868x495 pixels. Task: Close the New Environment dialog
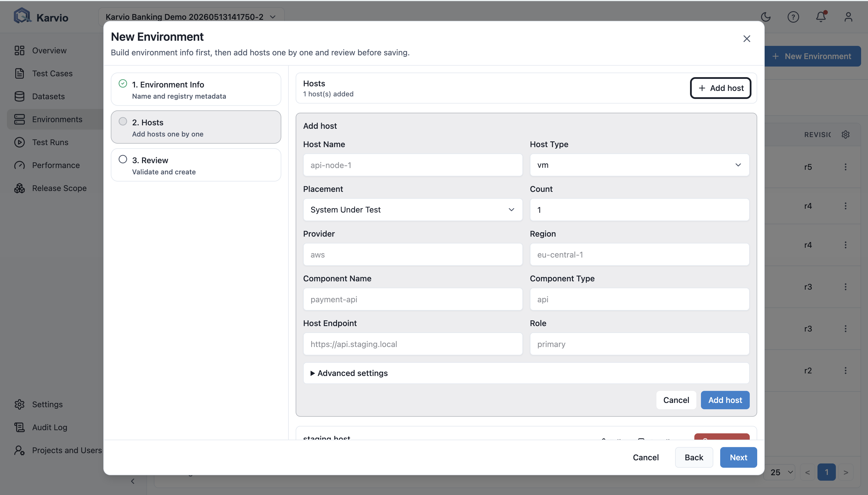pos(747,39)
